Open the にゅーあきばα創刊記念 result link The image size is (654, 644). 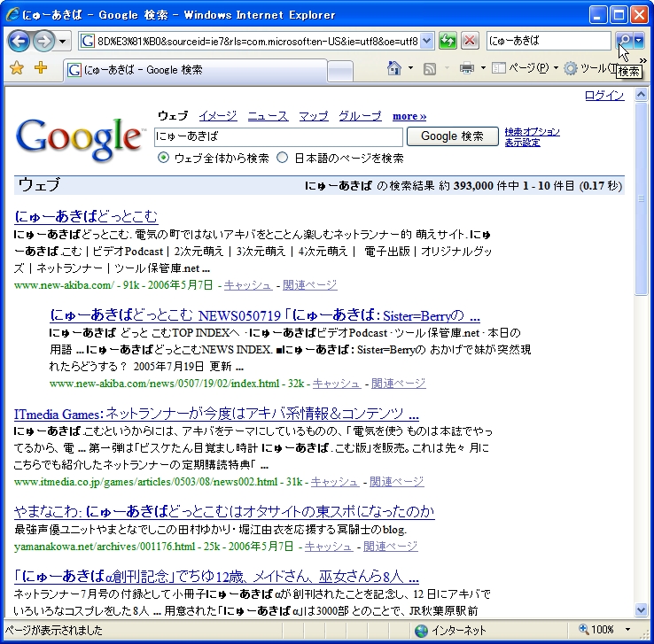tap(216, 577)
